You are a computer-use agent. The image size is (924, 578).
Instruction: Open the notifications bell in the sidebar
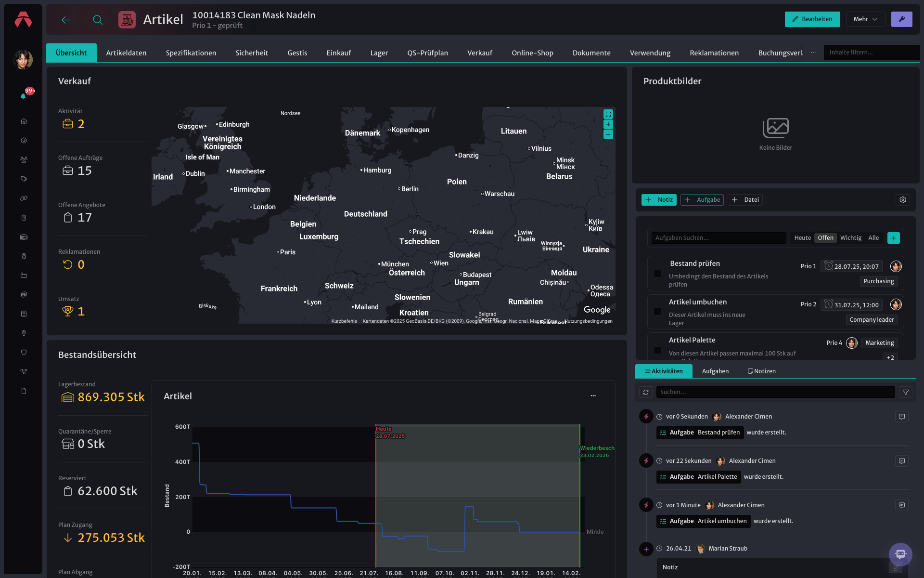pos(23,96)
